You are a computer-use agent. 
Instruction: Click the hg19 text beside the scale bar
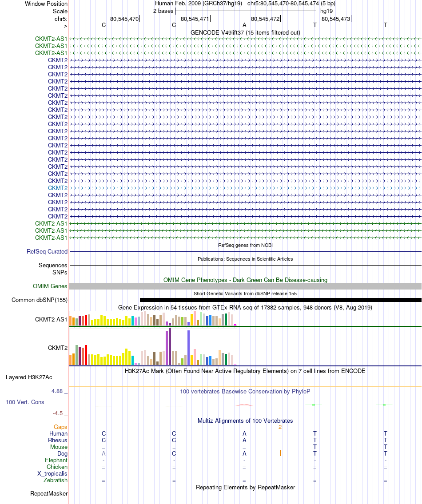click(326, 11)
